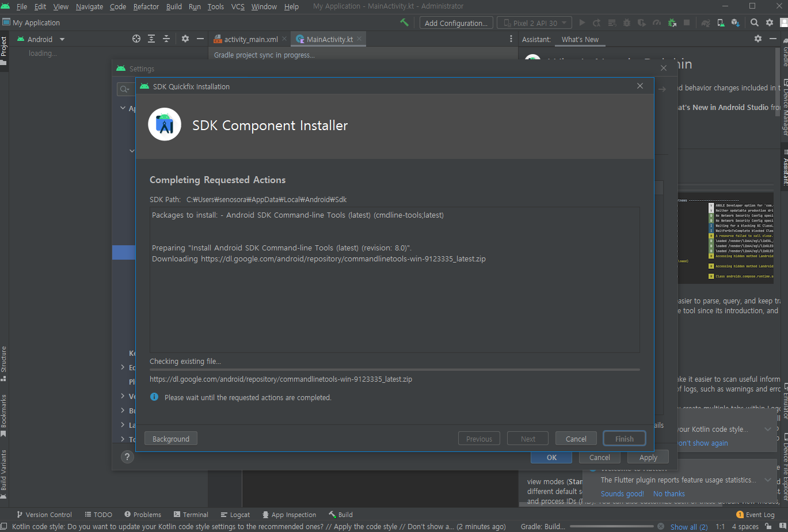Image resolution: width=788 pixels, height=532 pixels.
Task: Open the Build Variants side panel
Action: click(4, 473)
